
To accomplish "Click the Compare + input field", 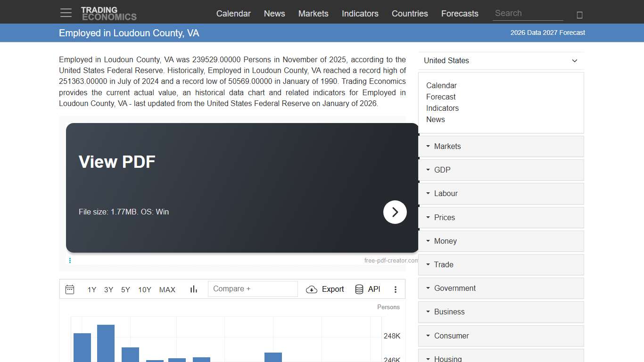I will tap(253, 289).
